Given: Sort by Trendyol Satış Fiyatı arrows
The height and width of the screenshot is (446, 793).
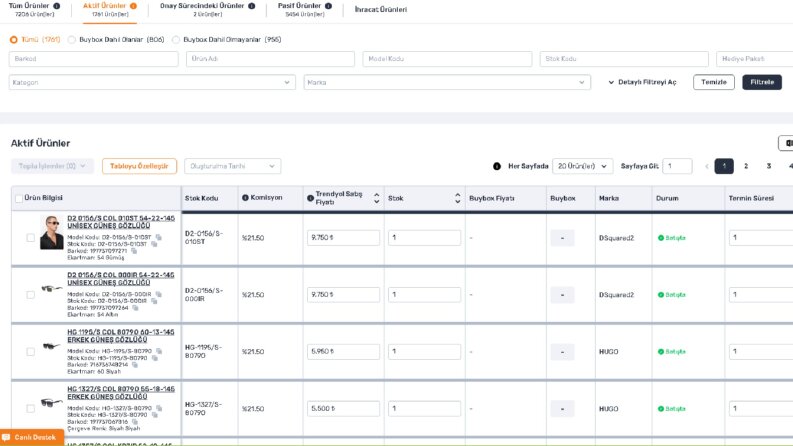Looking at the screenshot, I should click(376, 198).
